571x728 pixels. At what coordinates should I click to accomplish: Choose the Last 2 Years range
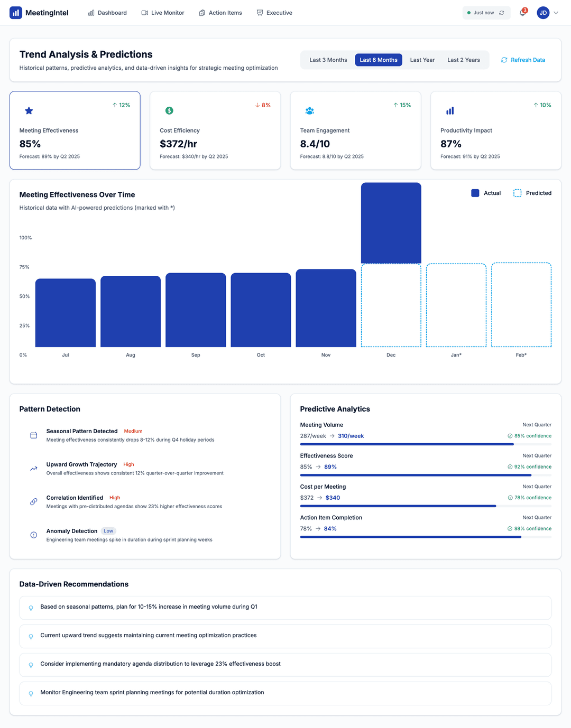point(464,60)
